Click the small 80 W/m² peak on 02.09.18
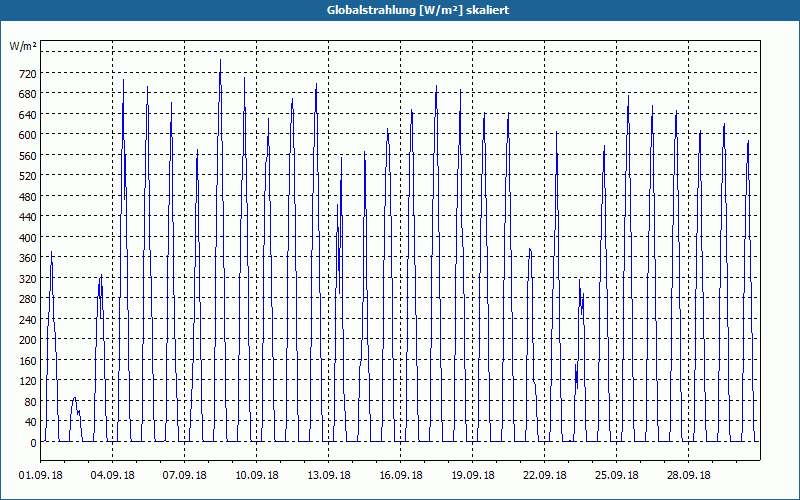Image resolution: width=800 pixels, height=500 pixels. click(74, 399)
